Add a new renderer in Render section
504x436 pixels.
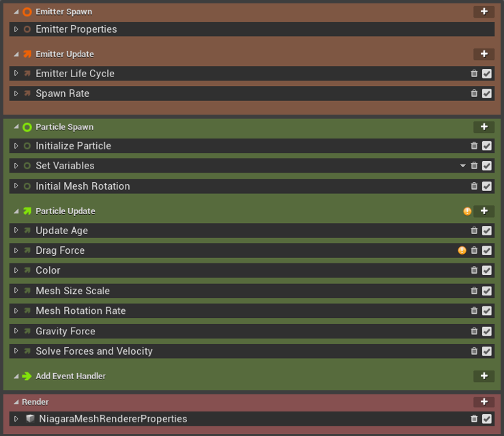point(484,402)
